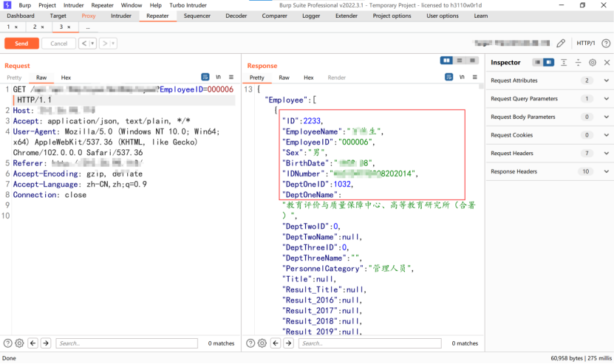
Task: Open Inspector settings gear
Action: (593, 62)
